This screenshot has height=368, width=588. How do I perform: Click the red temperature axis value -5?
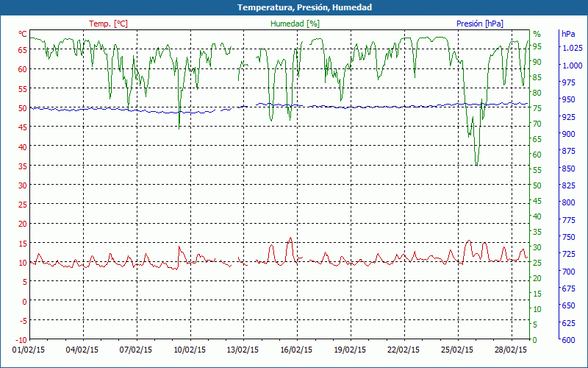[23, 321]
